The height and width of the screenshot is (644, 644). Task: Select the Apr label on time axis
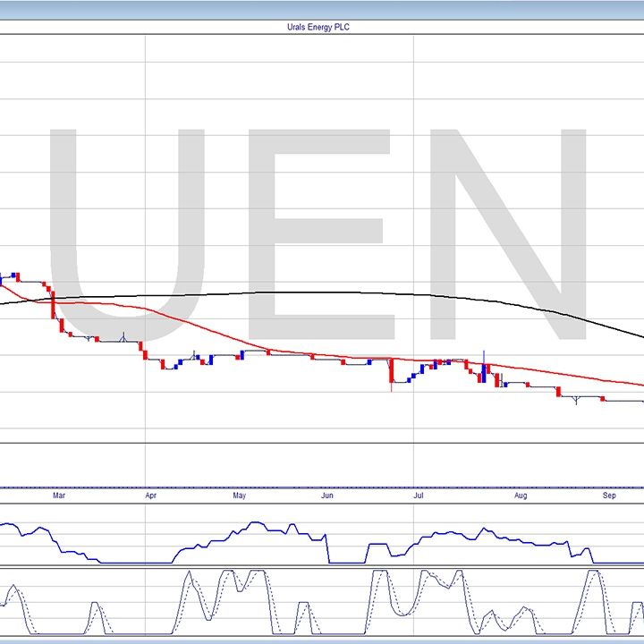point(150,495)
